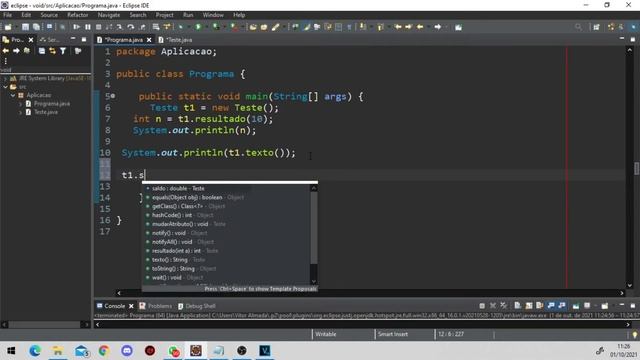Expand the Programa.java tree node

tap(20, 104)
